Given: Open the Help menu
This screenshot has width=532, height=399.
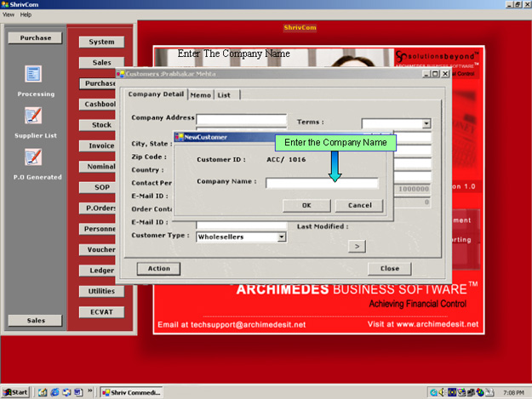Looking at the screenshot, I should [26, 14].
